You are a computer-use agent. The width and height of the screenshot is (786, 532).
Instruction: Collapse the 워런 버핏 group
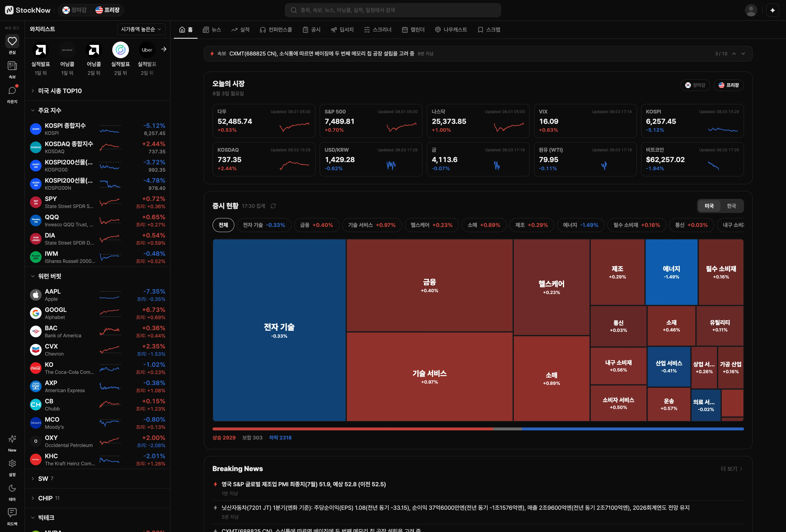click(97, 276)
